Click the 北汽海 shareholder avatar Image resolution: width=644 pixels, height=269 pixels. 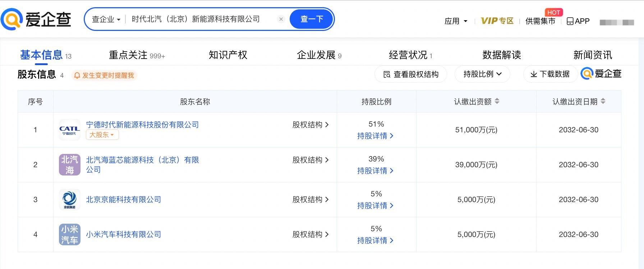(x=69, y=165)
